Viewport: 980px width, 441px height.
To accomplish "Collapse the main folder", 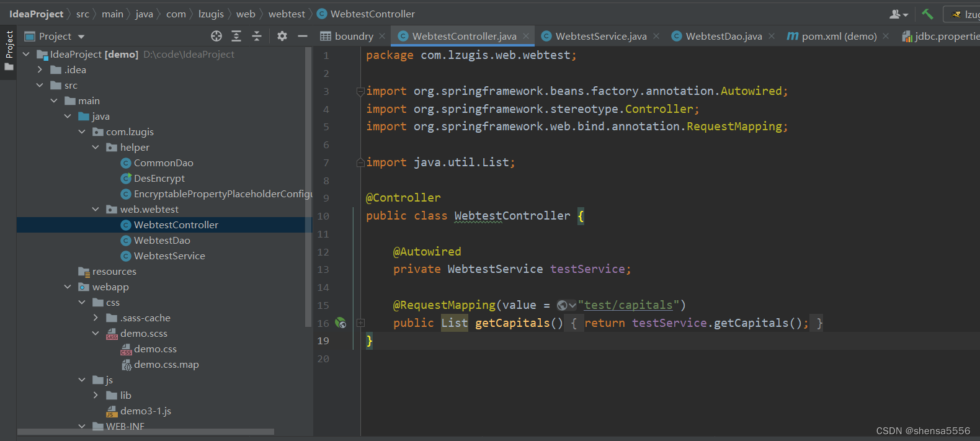I will click(x=54, y=100).
